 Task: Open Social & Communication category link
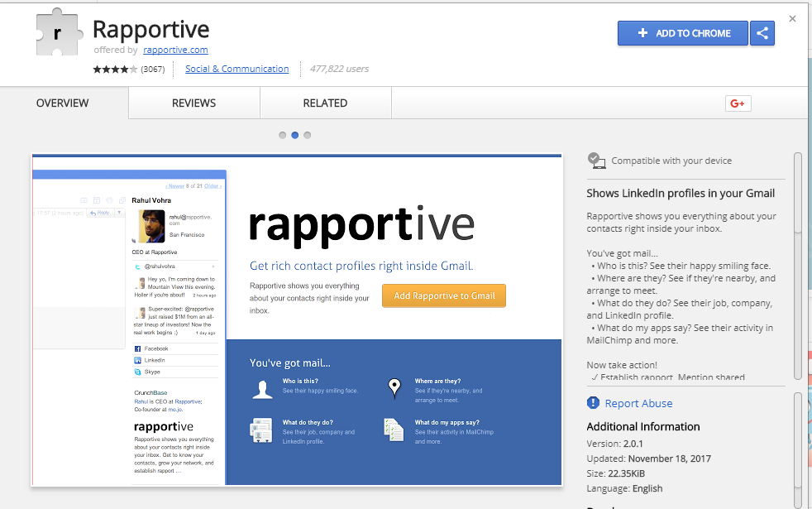coord(237,69)
